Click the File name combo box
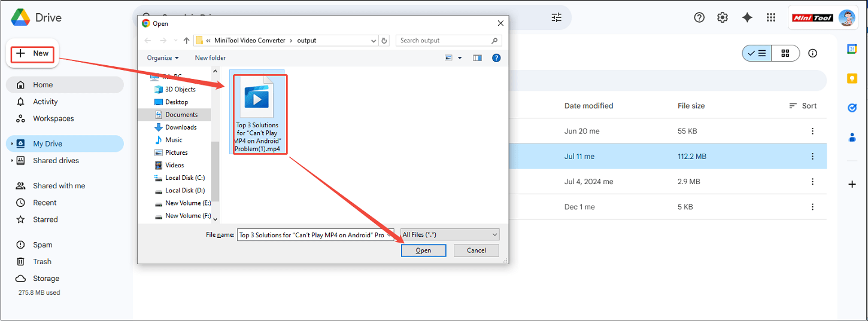The width and height of the screenshot is (868, 321). tap(315, 235)
